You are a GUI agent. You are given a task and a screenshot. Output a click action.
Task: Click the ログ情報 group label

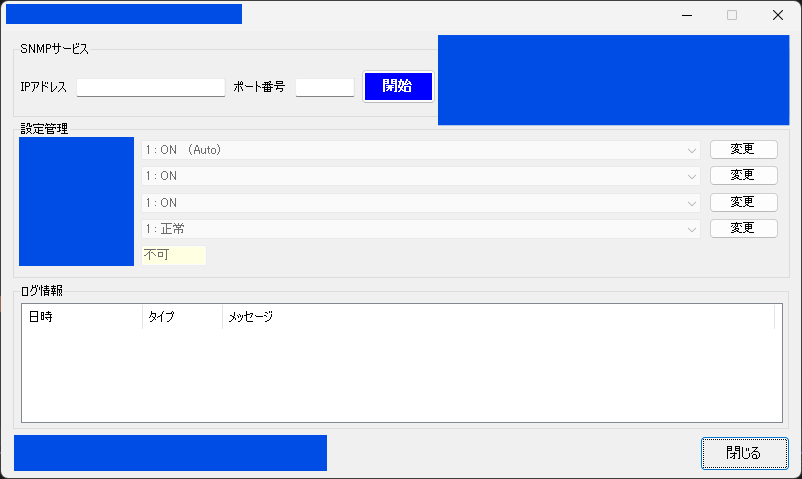pos(41,291)
